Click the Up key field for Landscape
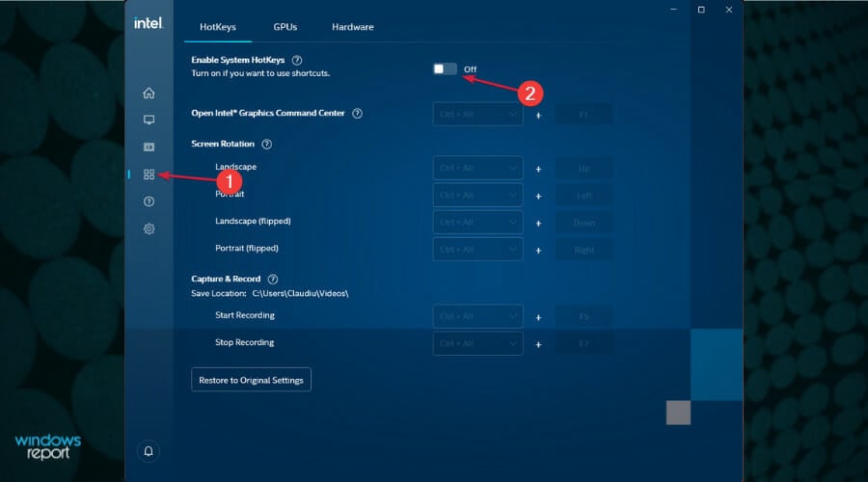868x482 pixels. pyautogui.click(x=583, y=169)
